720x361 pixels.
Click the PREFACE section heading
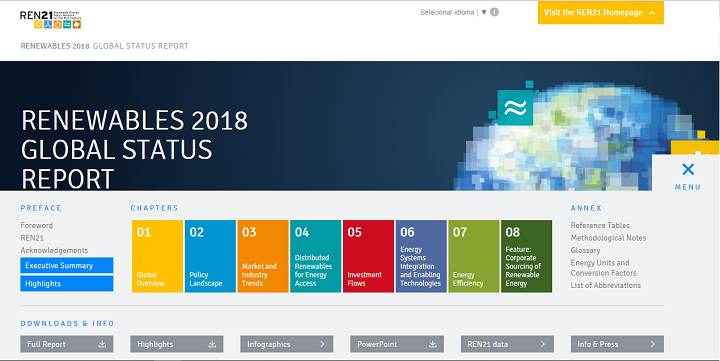pyautogui.click(x=41, y=208)
